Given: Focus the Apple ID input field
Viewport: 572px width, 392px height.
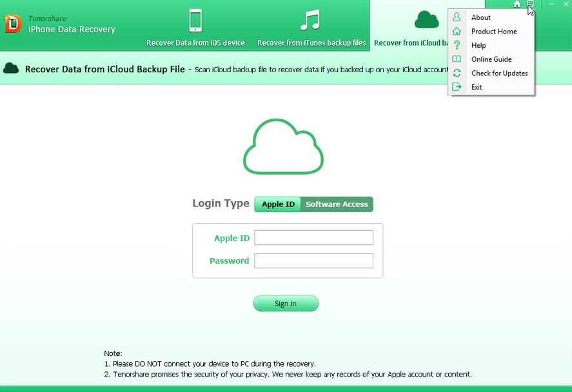Looking at the screenshot, I should pos(313,238).
